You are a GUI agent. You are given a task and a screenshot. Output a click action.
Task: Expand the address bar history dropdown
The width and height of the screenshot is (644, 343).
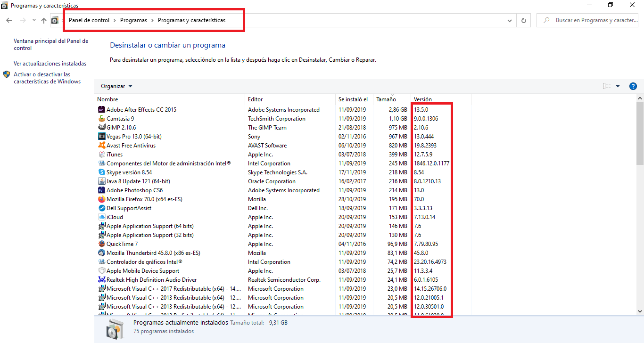point(510,21)
